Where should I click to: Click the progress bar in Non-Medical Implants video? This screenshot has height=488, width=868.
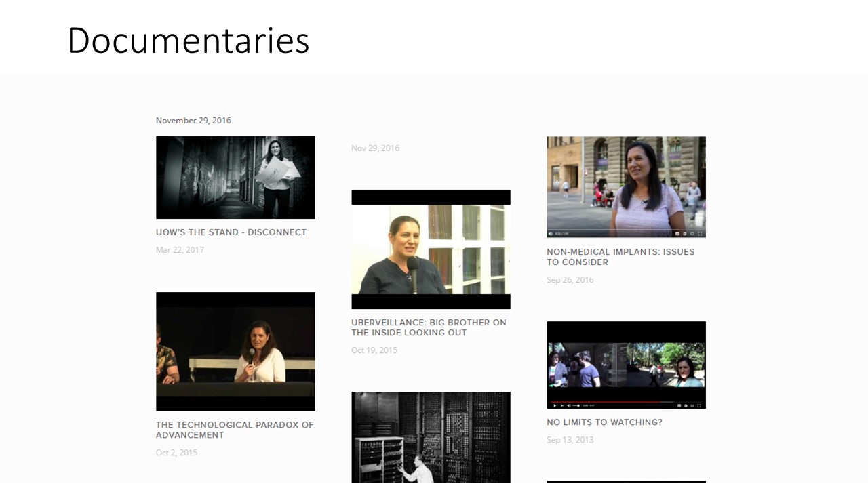pos(626,229)
